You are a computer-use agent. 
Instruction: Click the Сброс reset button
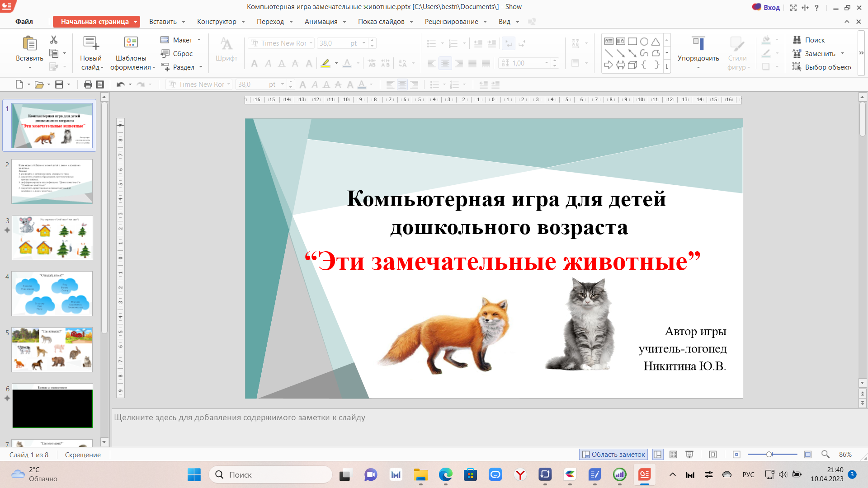(177, 53)
